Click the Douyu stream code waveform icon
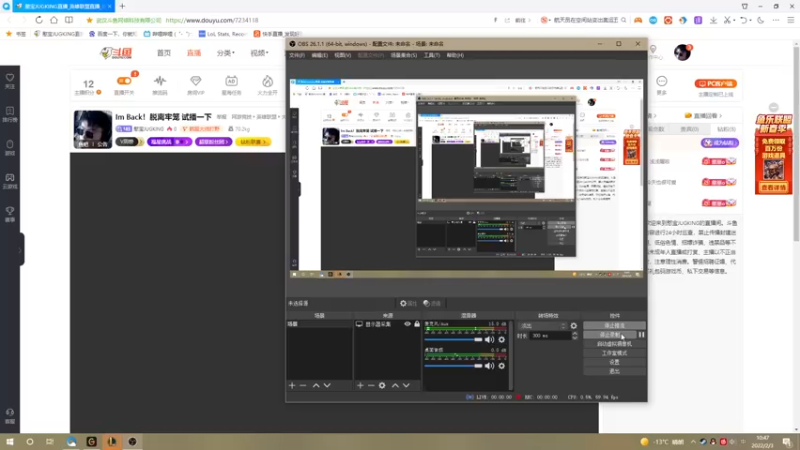800x450 pixels. pos(160,81)
